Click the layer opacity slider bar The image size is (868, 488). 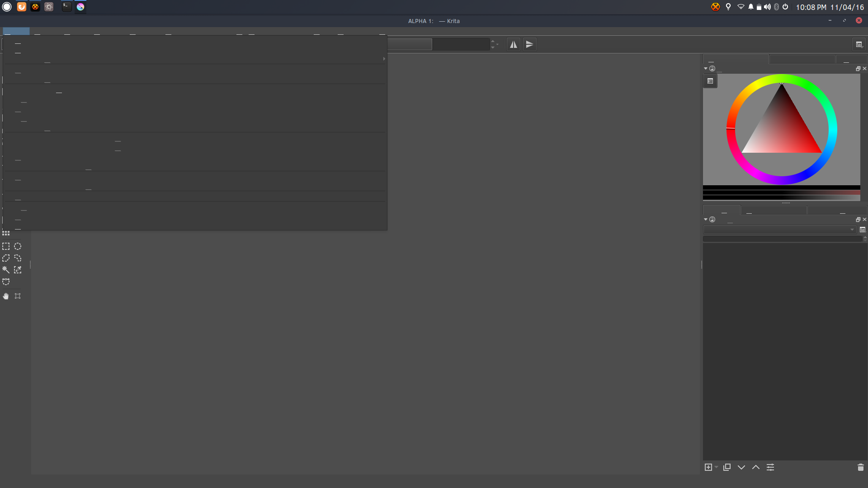[783, 239]
